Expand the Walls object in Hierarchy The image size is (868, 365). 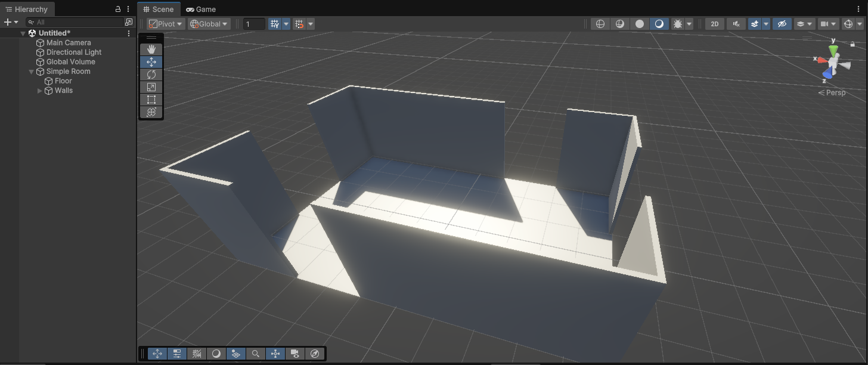click(x=39, y=90)
